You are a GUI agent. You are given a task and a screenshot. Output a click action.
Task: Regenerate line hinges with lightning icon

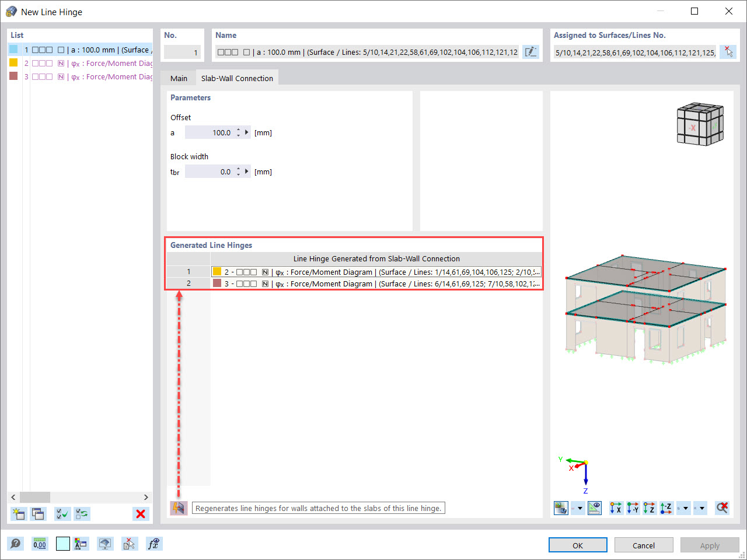179,508
